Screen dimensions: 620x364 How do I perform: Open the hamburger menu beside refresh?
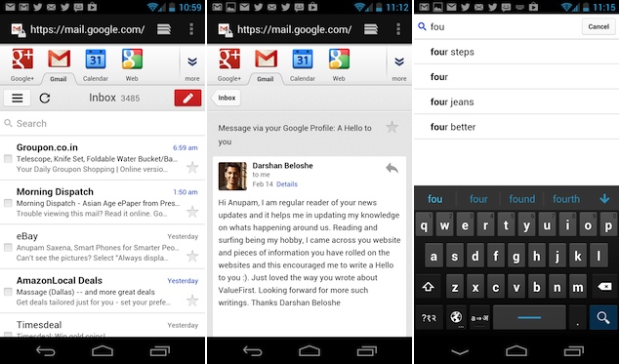[17, 98]
